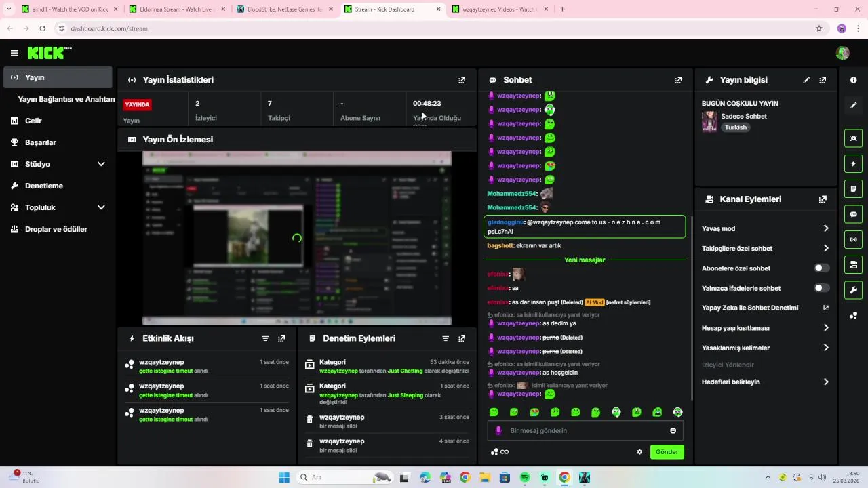Pop out the Kanal Eylemleri panel
The image size is (868, 488).
pyautogui.click(x=823, y=199)
